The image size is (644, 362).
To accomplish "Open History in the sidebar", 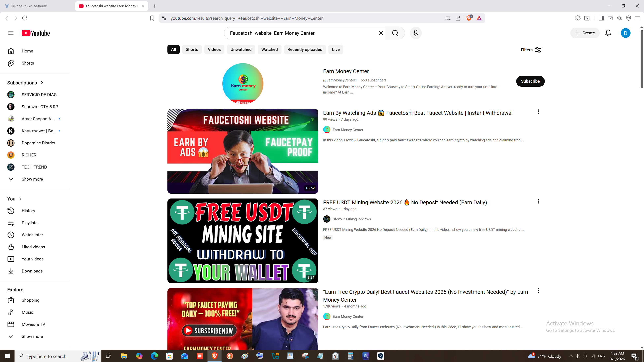I will 28,211.
